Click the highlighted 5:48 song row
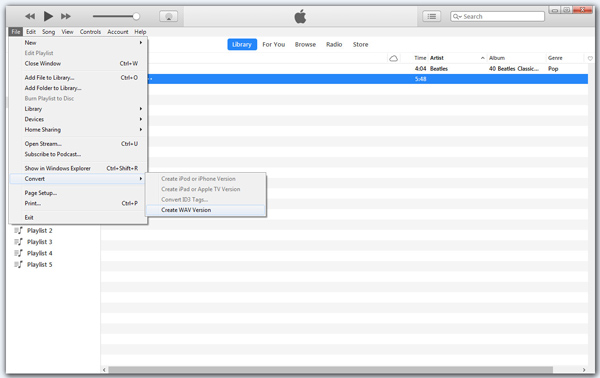600x378 pixels. (367, 79)
